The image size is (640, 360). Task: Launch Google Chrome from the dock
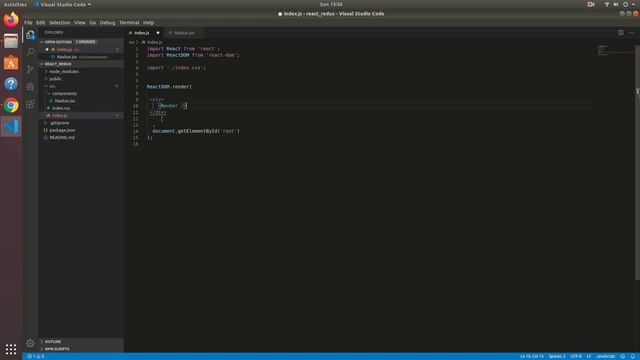coord(11,105)
